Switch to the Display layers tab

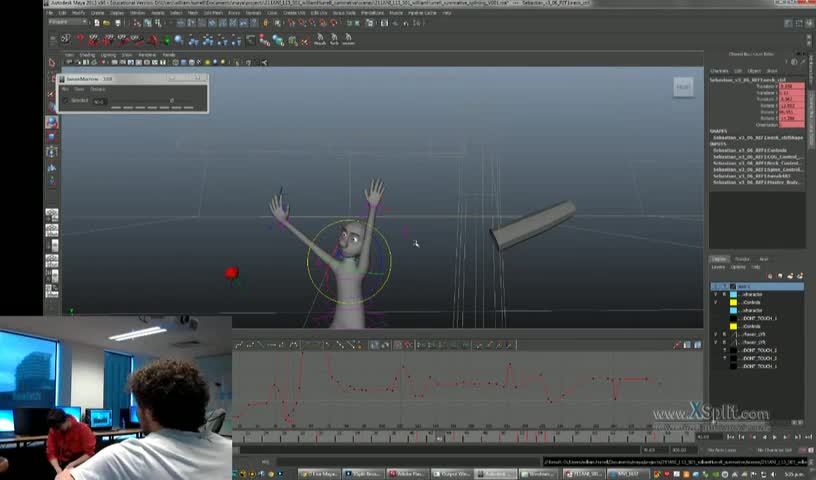tap(718, 259)
